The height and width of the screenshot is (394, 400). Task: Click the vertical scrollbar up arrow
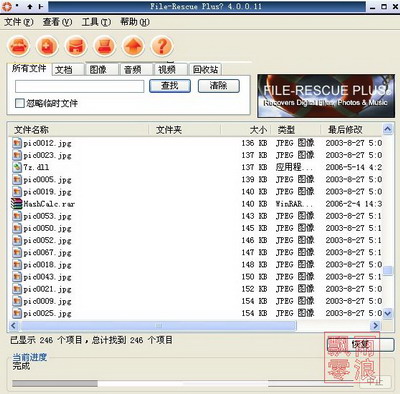pyautogui.click(x=387, y=129)
